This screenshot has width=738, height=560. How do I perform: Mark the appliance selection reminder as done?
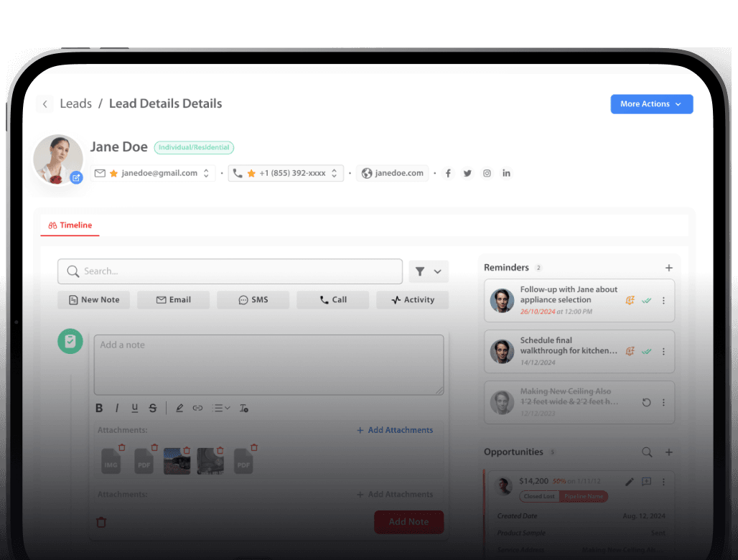click(x=647, y=301)
